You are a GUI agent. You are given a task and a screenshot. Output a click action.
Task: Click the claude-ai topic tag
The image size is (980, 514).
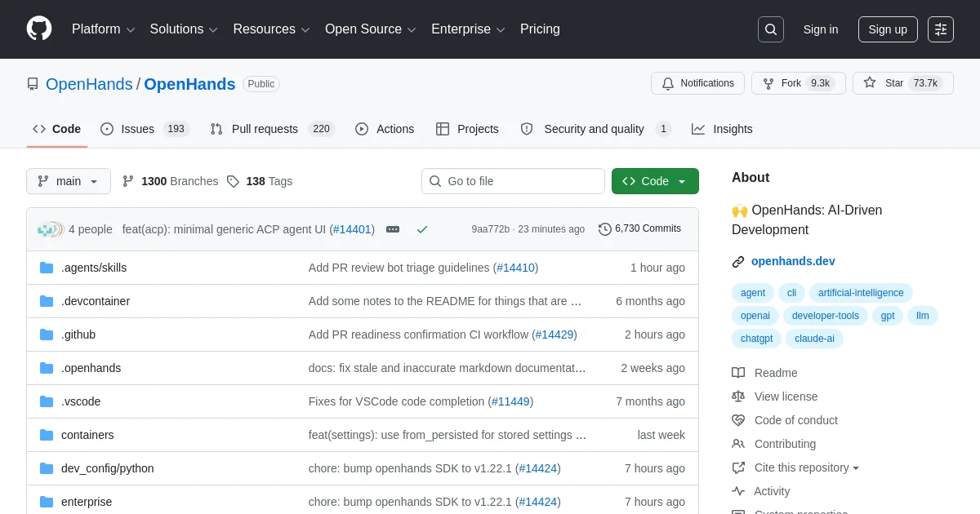pyautogui.click(x=814, y=339)
